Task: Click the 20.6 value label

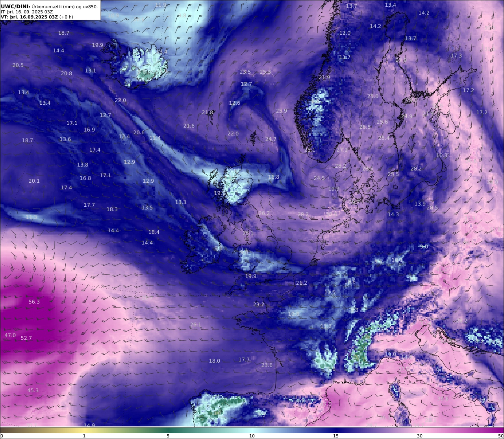Action: [139, 133]
